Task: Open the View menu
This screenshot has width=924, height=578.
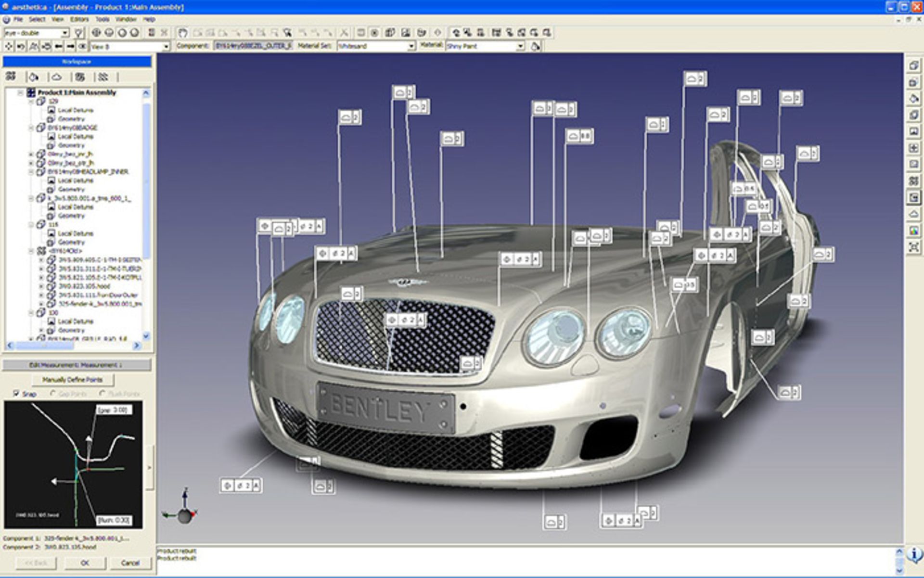Action: 58,19
